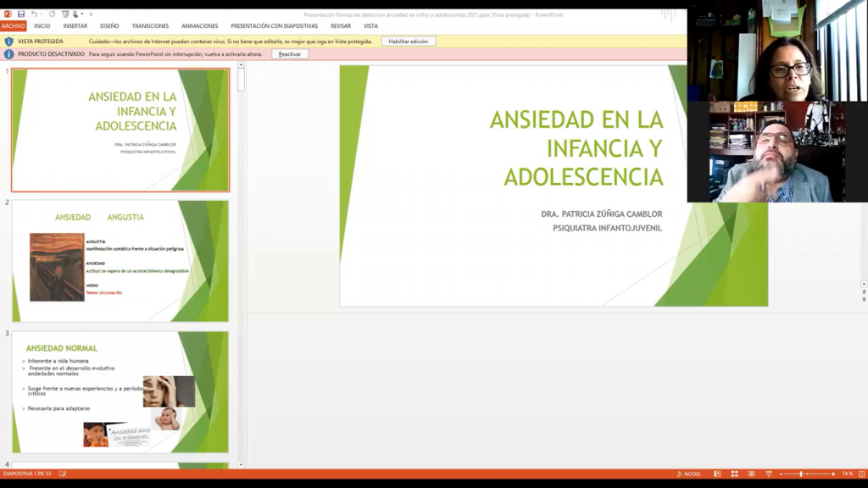Click the Undo arrow icon
The height and width of the screenshot is (488, 868).
[x=34, y=14]
